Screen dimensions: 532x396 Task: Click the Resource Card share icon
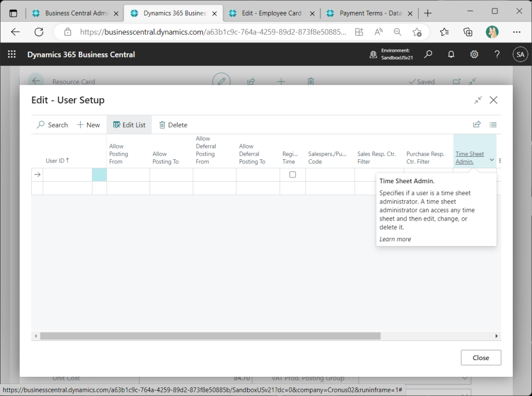pyautogui.click(x=251, y=81)
